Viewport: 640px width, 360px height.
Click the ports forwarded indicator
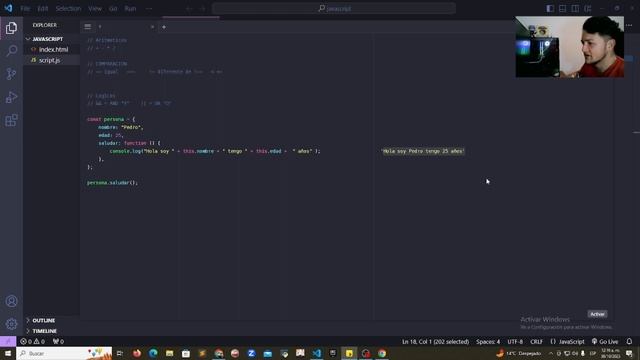[58, 341]
